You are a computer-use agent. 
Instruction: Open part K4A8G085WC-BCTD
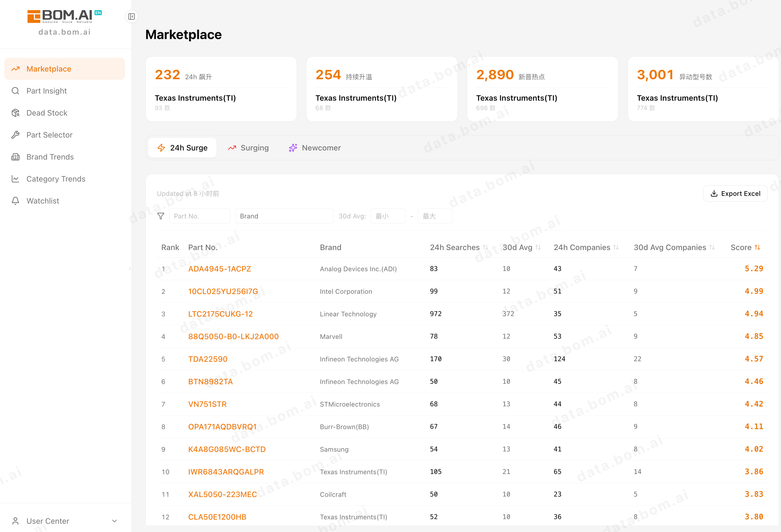click(x=227, y=449)
